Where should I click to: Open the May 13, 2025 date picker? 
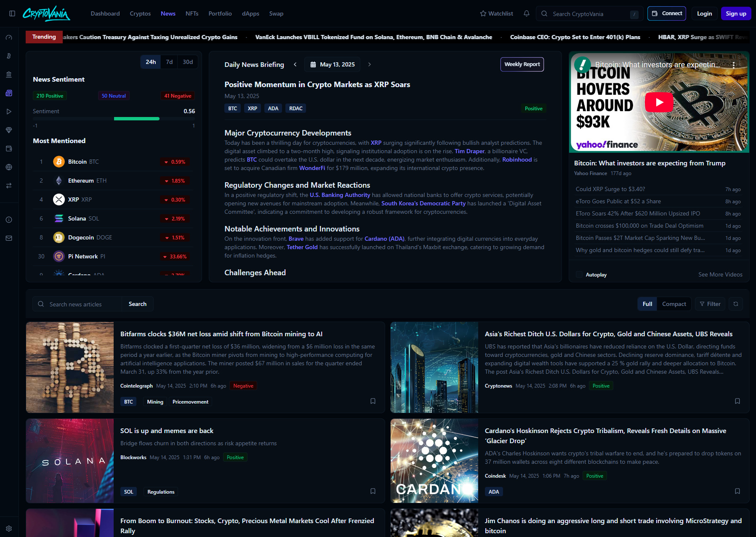click(x=332, y=64)
